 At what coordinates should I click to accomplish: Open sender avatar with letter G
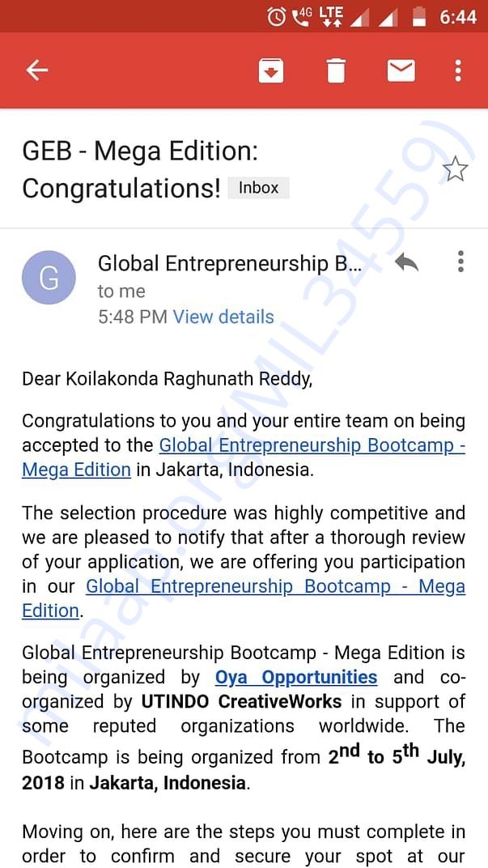pyautogui.click(x=49, y=278)
